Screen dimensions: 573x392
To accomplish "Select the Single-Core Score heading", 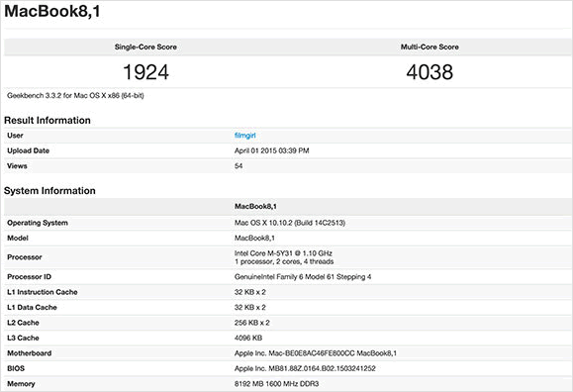I will click(145, 47).
